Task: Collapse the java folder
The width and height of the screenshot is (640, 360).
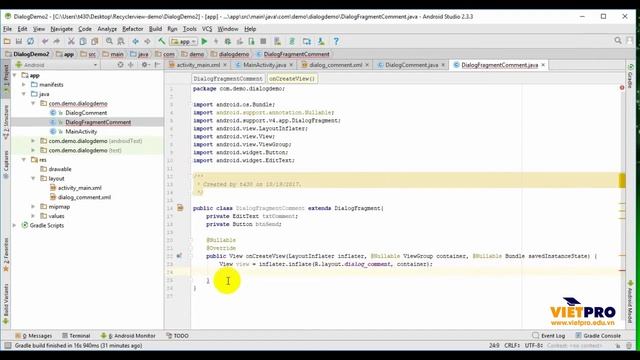Action: tap(24, 94)
